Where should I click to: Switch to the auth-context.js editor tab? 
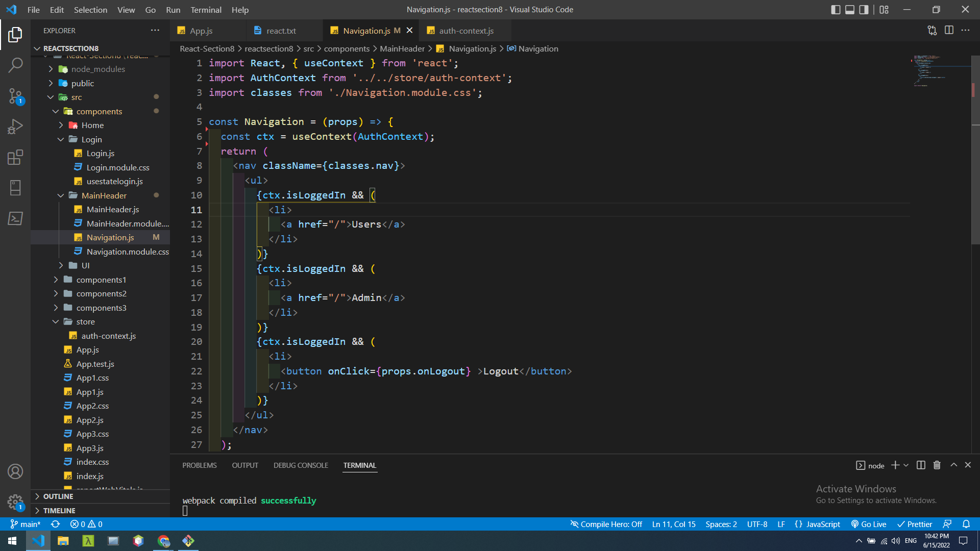[466, 31]
